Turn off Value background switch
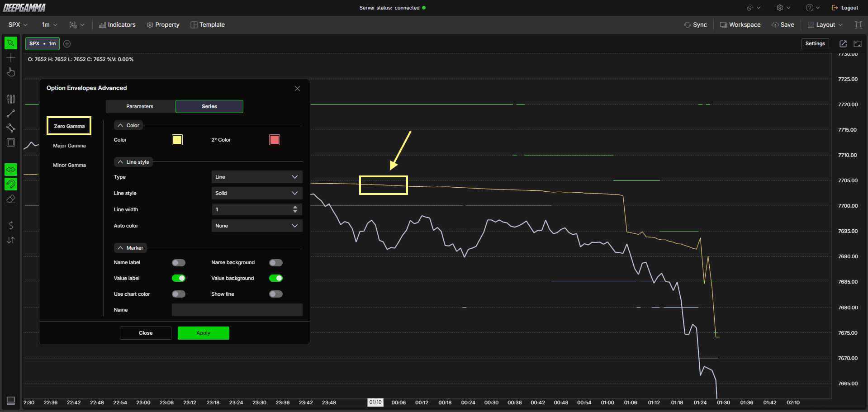Screen dimensions: 868x412 point(276,278)
